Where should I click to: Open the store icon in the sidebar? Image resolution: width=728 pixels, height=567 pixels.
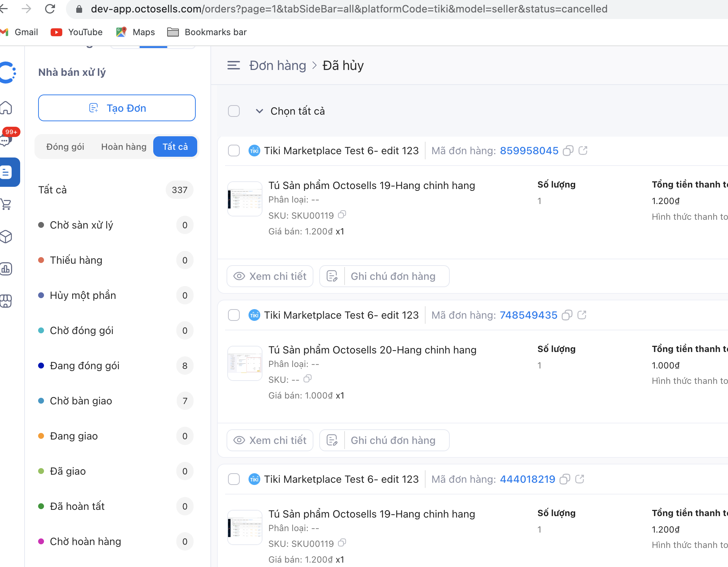tap(6, 301)
